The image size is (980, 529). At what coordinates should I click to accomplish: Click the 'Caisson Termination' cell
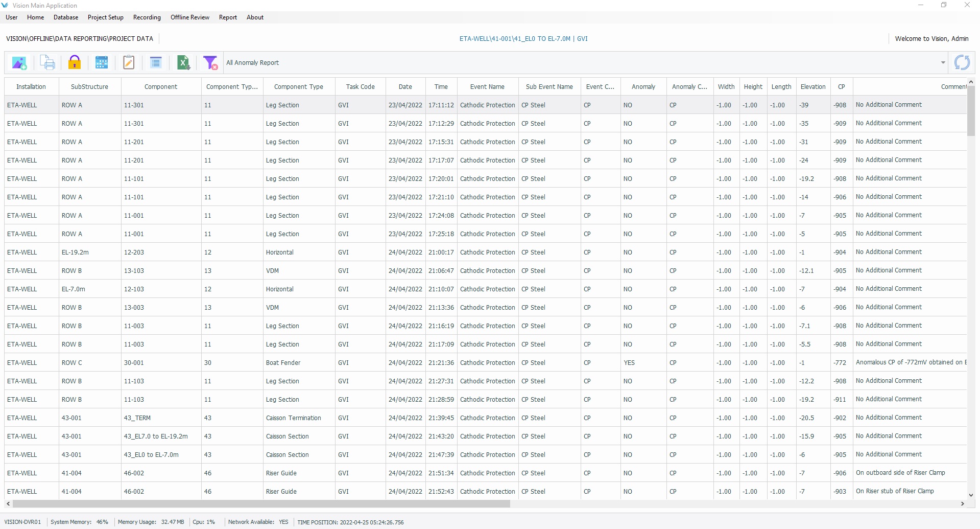299,418
